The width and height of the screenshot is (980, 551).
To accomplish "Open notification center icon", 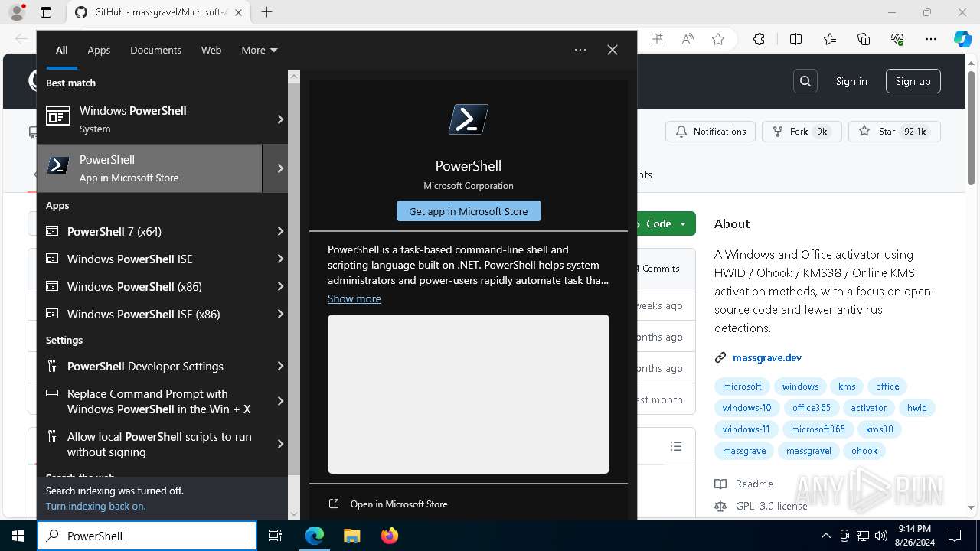I will pyautogui.click(x=955, y=536).
